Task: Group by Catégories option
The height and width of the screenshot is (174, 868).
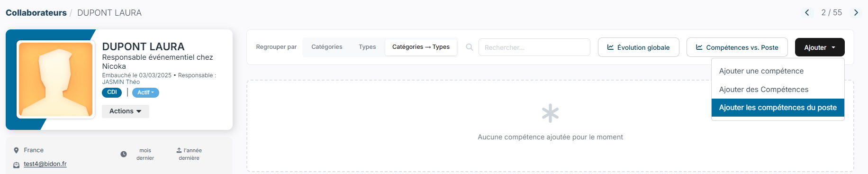Action: click(x=327, y=47)
